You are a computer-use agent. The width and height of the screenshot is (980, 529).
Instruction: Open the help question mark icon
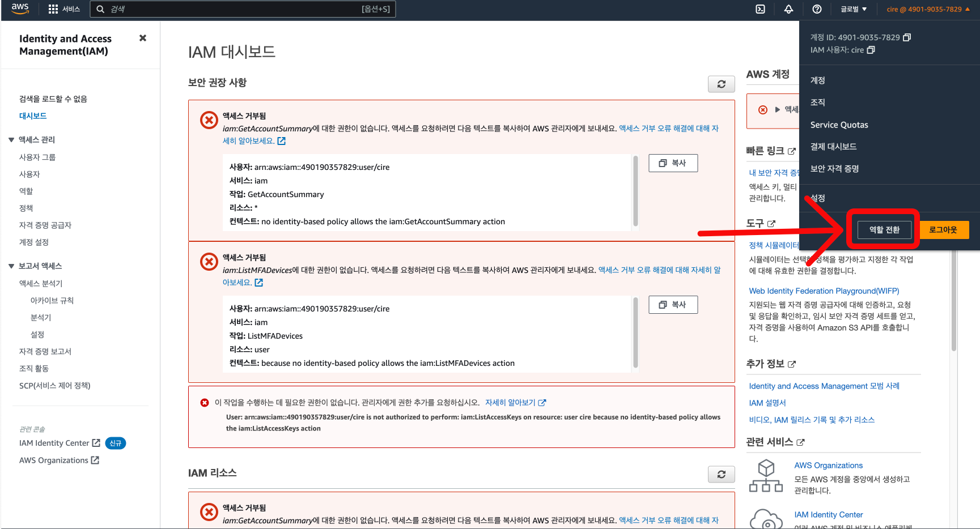[817, 9]
